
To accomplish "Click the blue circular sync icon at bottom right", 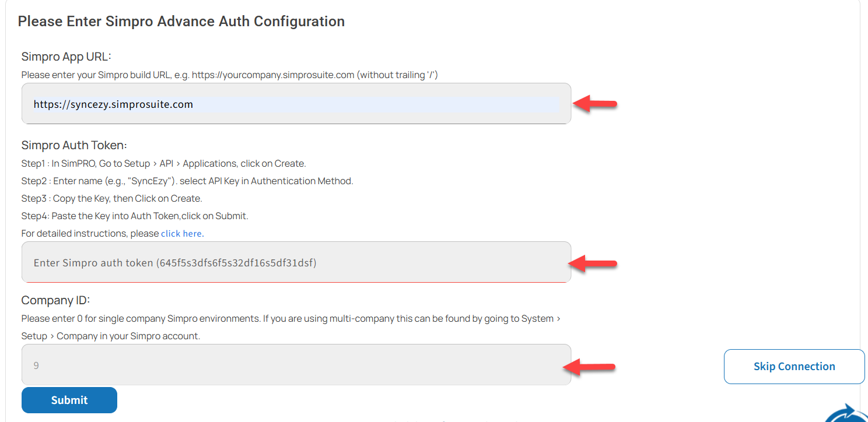I will [x=847, y=413].
